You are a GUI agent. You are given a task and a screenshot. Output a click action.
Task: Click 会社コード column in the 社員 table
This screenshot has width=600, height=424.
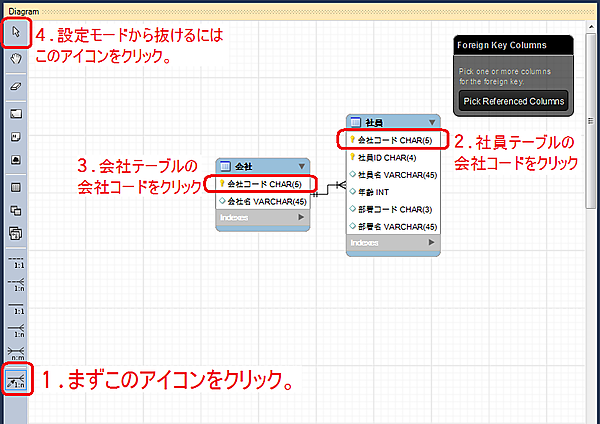click(x=393, y=140)
